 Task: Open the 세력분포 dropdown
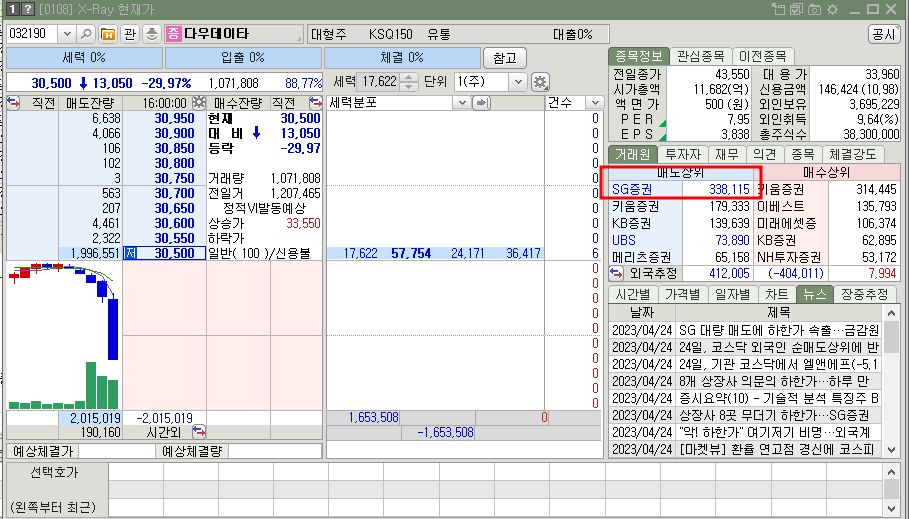[x=462, y=103]
